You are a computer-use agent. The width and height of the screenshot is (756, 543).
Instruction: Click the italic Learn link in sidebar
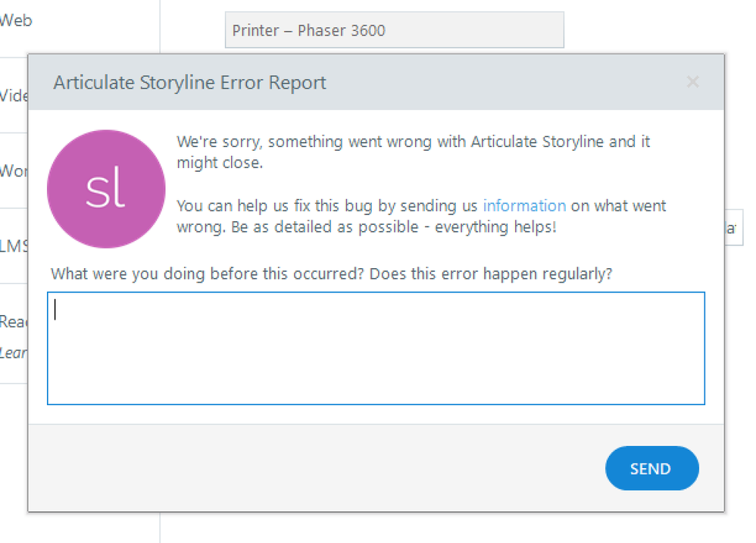tap(14, 353)
